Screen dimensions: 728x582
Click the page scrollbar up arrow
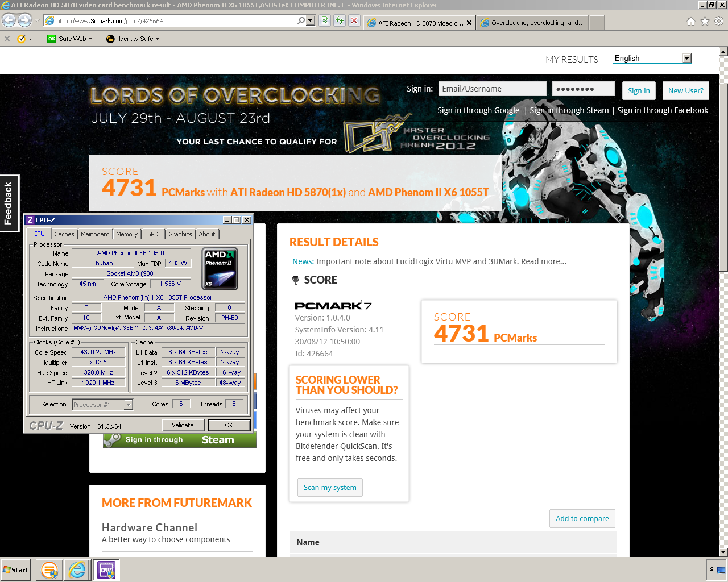pos(723,52)
